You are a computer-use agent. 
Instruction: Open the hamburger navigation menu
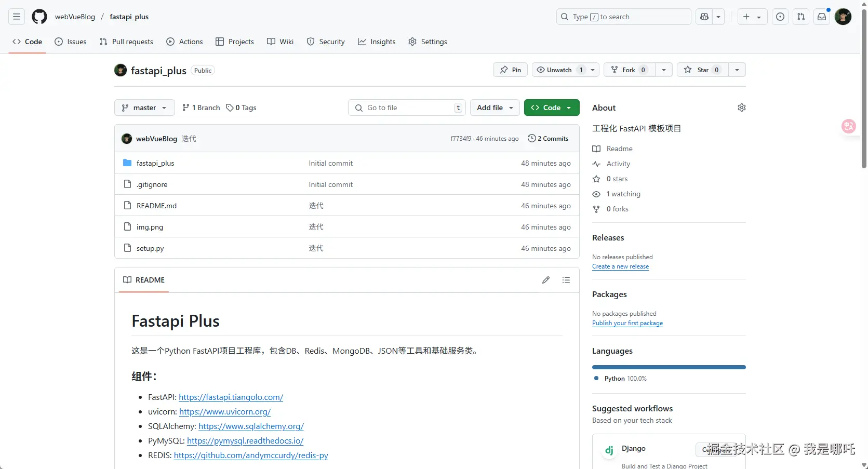(17, 17)
